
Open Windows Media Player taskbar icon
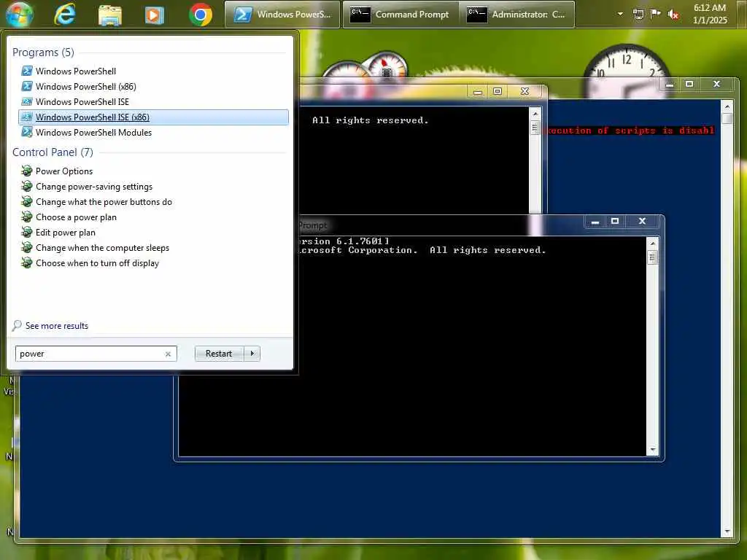(x=155, y=15)
